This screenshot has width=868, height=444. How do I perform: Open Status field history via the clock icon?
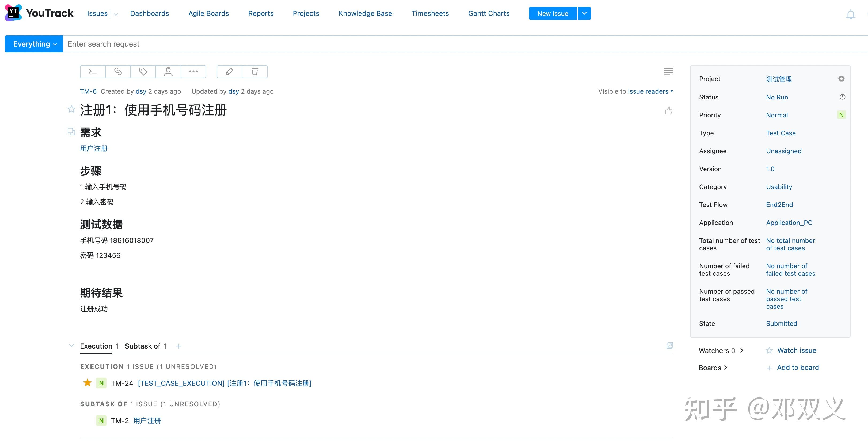[x=842, y=97]
